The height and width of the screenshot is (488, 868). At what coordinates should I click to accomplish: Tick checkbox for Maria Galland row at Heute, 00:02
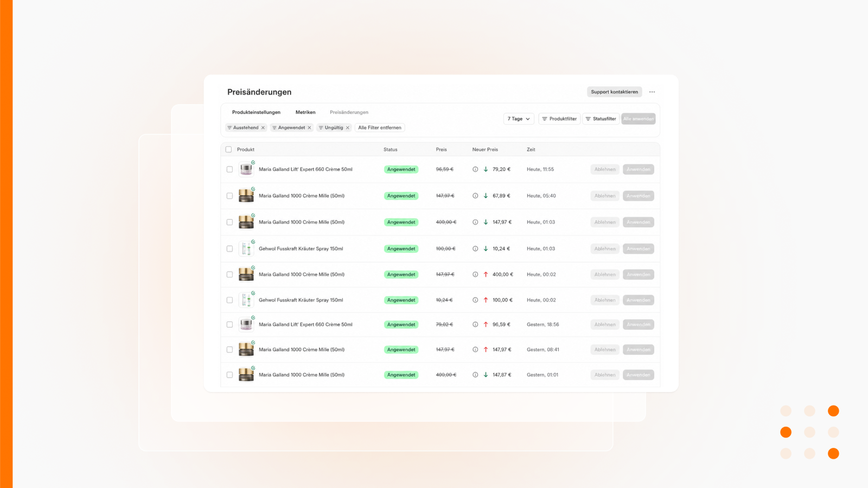pyautogui.click(x=229, y=274)
